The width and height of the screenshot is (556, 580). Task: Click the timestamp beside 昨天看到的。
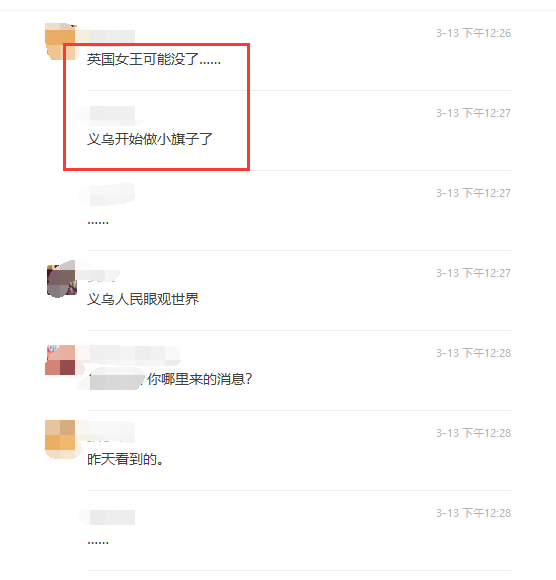(474, 433)
